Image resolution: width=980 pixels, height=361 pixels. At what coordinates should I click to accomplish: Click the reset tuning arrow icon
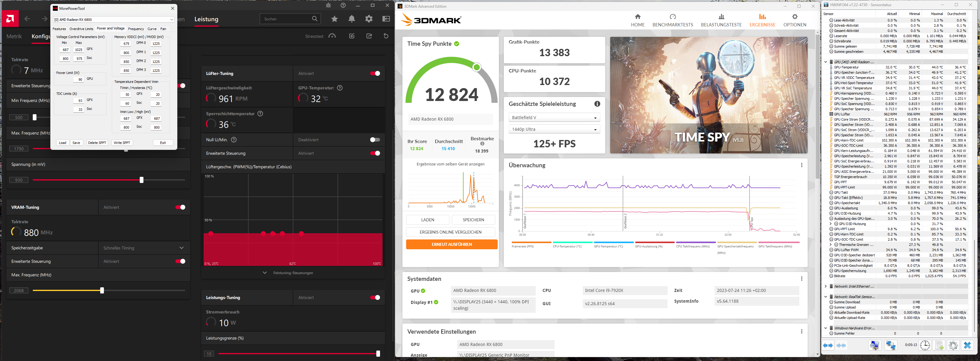[386, 36]
